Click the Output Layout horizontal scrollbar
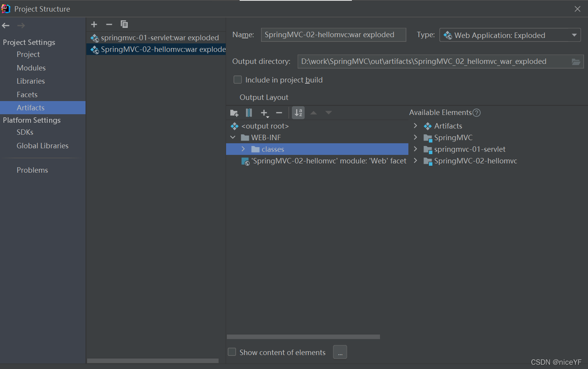 point(303,337)
